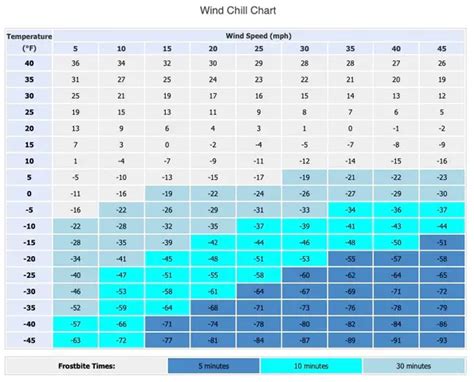The image size is (474, 382).
Task: Click the Wind Speed (mph) header
Action: pos(259,36)
